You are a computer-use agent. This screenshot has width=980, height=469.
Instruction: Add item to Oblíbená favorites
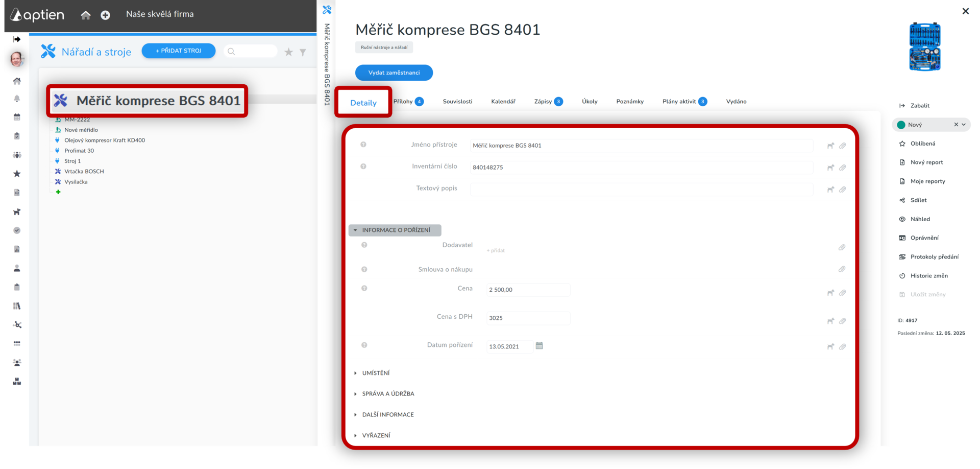[922, 144]
